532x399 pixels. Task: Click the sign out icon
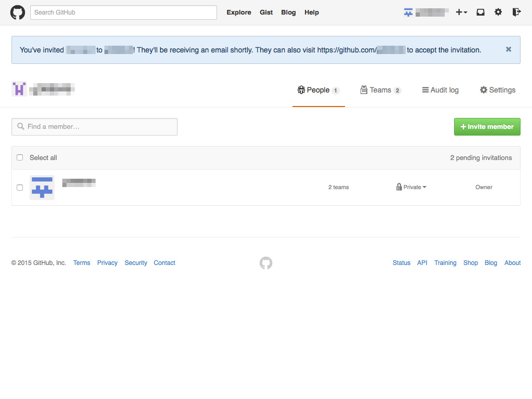coord(516,12)
